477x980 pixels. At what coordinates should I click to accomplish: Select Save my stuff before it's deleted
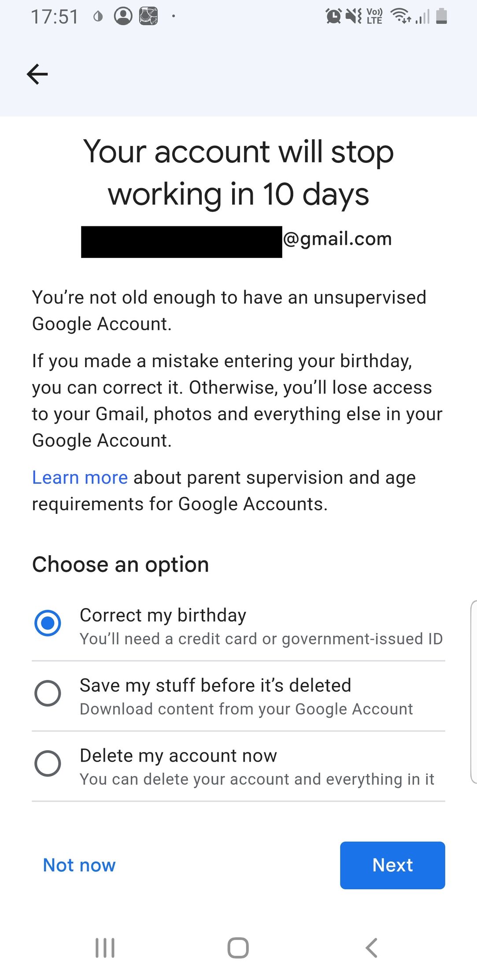pyautogui.click(x=48, y=693)
